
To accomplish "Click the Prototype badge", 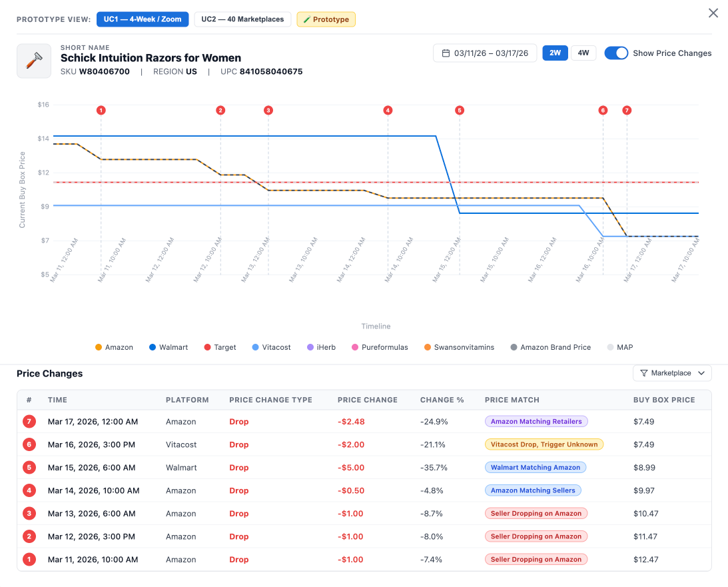I will coord(326,19).
